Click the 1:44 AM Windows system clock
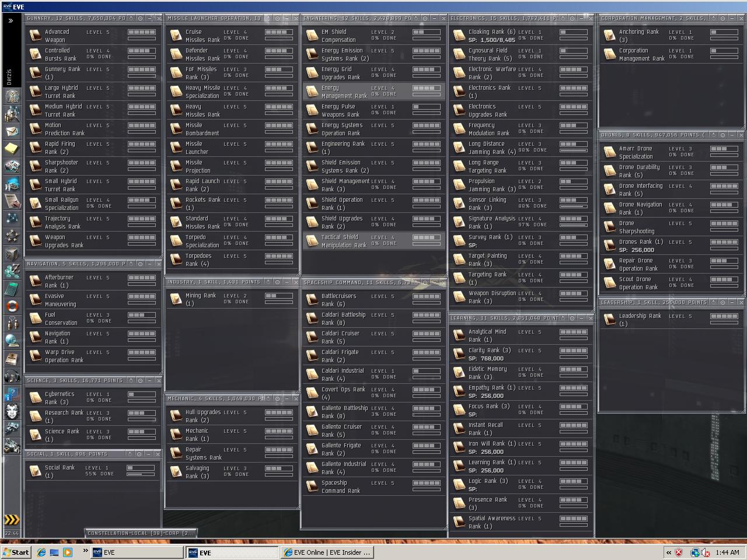The image size is (747, 560). 727,552
